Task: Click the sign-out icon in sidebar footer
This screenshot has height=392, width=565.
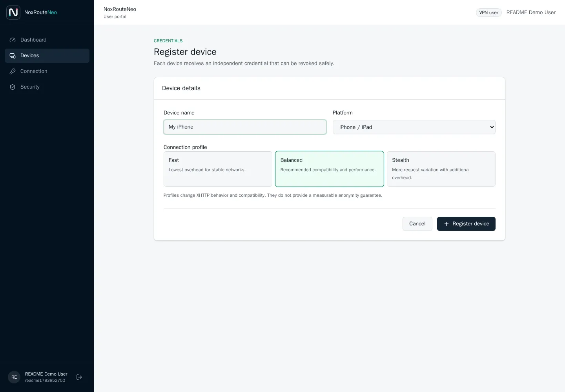Action: (79, 377)
